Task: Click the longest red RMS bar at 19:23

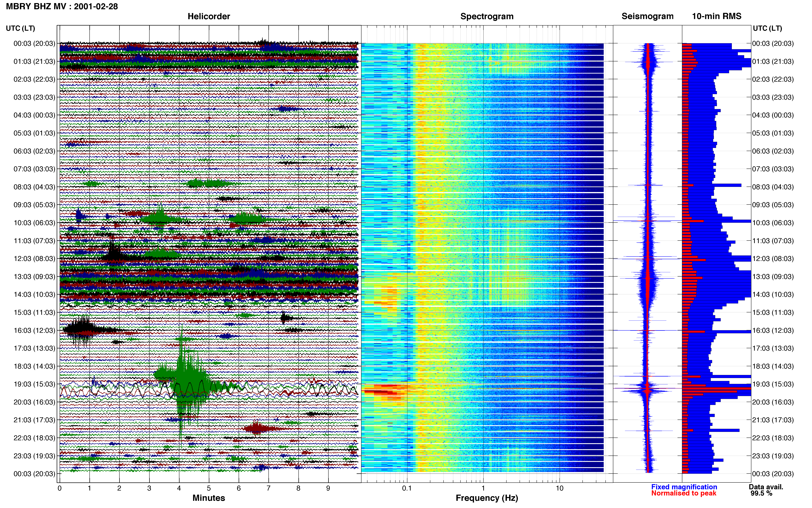Action: click(716, 389)
